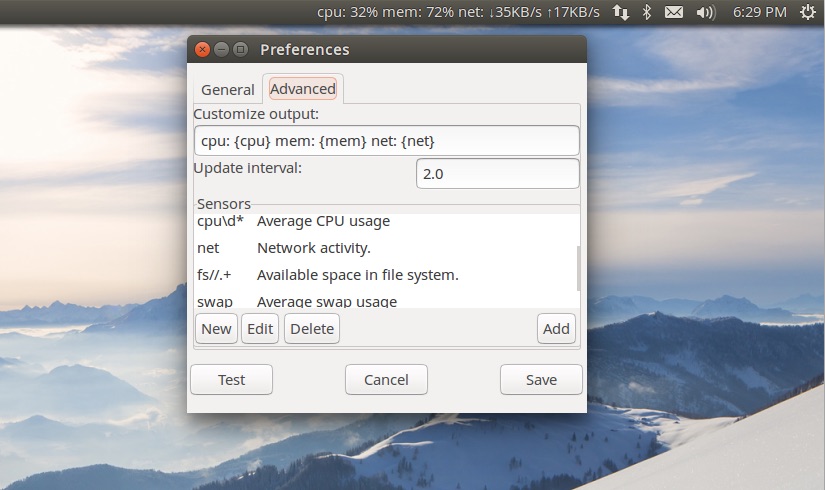Viewport: 825px width, 490px height.
Task: Select the Advanced tab
Action: pos(303,88)
